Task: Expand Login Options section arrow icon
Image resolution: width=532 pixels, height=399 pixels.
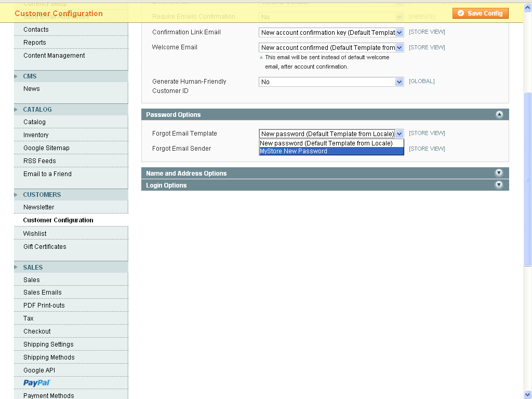Action: (x=499, y=185)
